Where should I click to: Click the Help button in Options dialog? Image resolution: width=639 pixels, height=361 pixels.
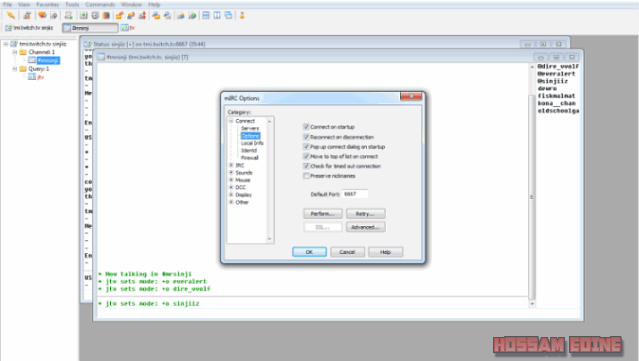(x=386, y=252)
